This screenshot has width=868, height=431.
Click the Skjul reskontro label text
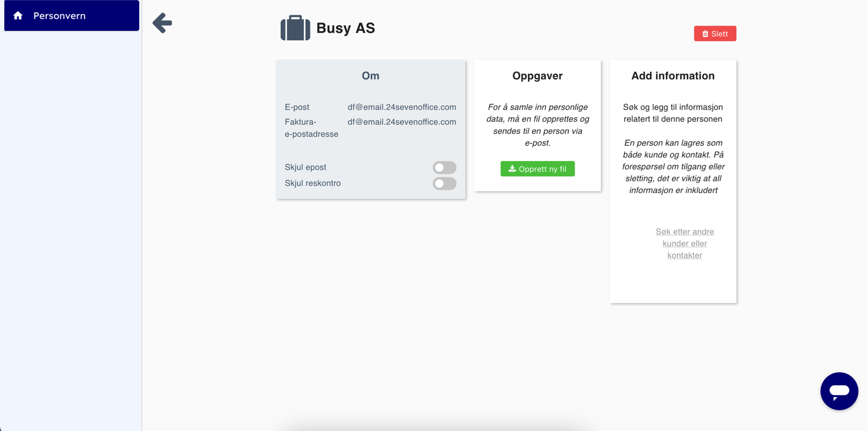point(312,184)
